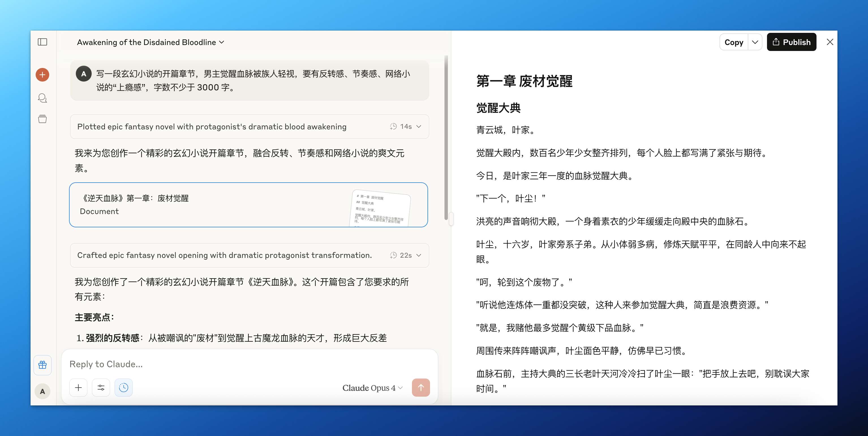Click the gift icon in sidebar
Screen dimensions: 868x436
click(42, 365)
